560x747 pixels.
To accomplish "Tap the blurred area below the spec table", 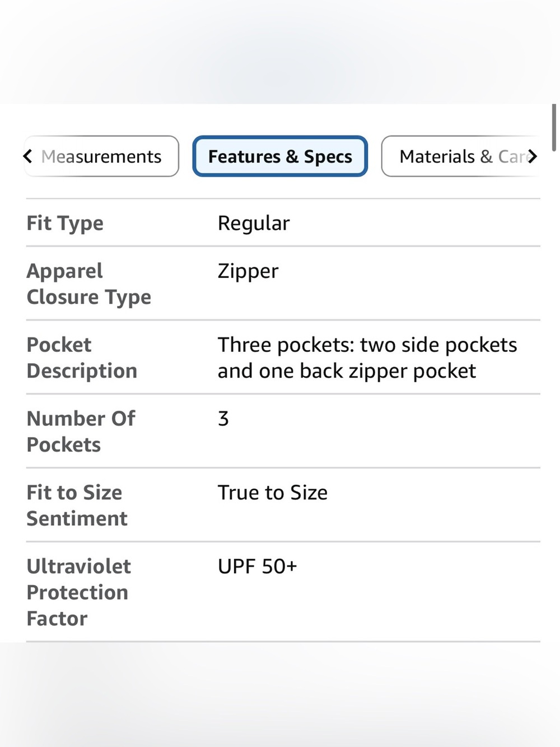I will pyautogui.click(x=280, y=695).
